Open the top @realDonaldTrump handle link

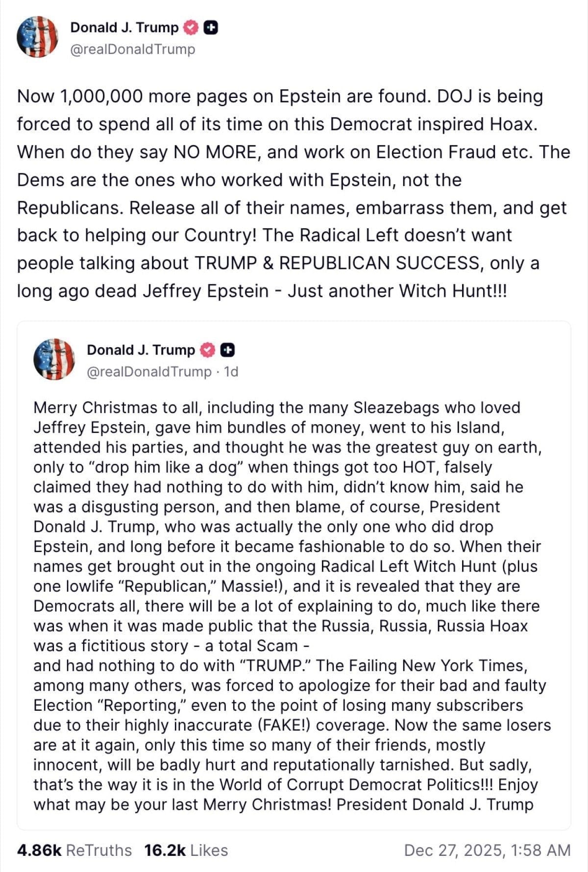[132, 49]
